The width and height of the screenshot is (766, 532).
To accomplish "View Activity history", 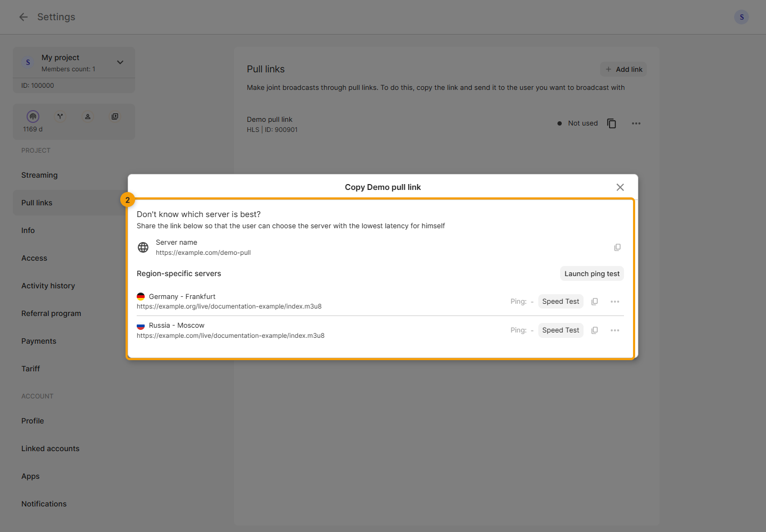I will coord(48,286).
